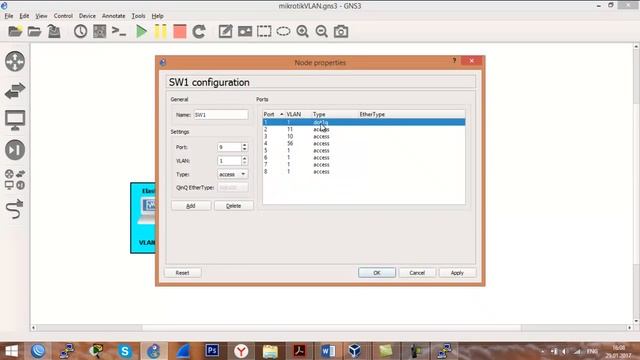
Task: Click the Reset button
Action: coord(182,273)
